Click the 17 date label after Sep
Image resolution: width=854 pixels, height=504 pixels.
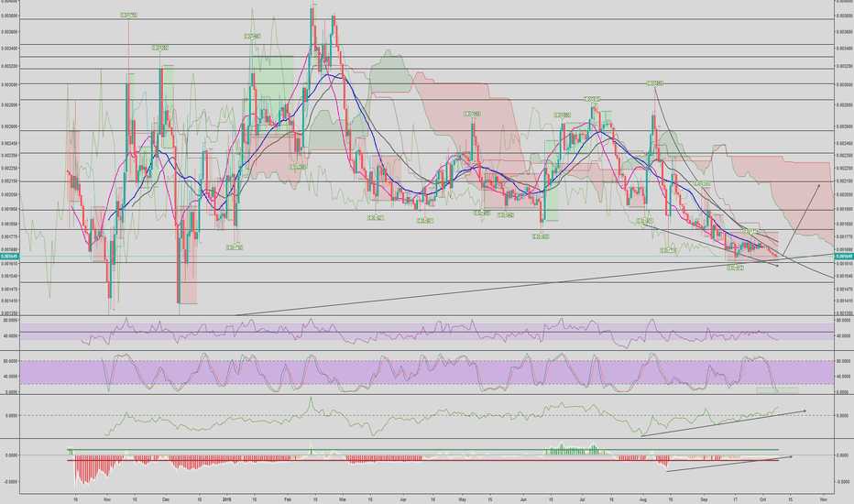[735, 499]
